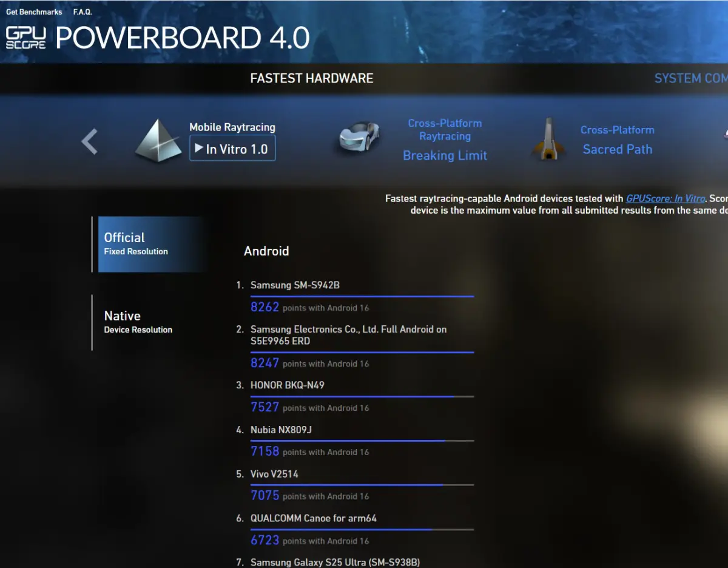Screen dimensions: 728x568
Task: Select the Native Device Resolution option
Action: (x=138, y=322)
